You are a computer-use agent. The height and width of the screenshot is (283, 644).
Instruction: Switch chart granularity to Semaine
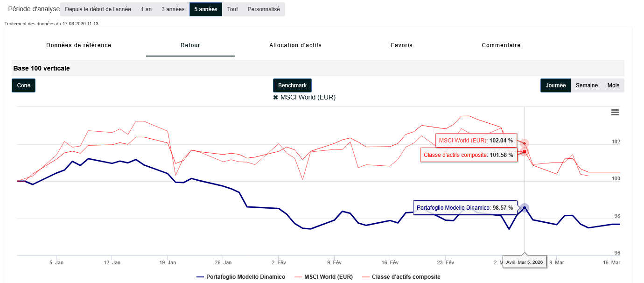(587, 85)
